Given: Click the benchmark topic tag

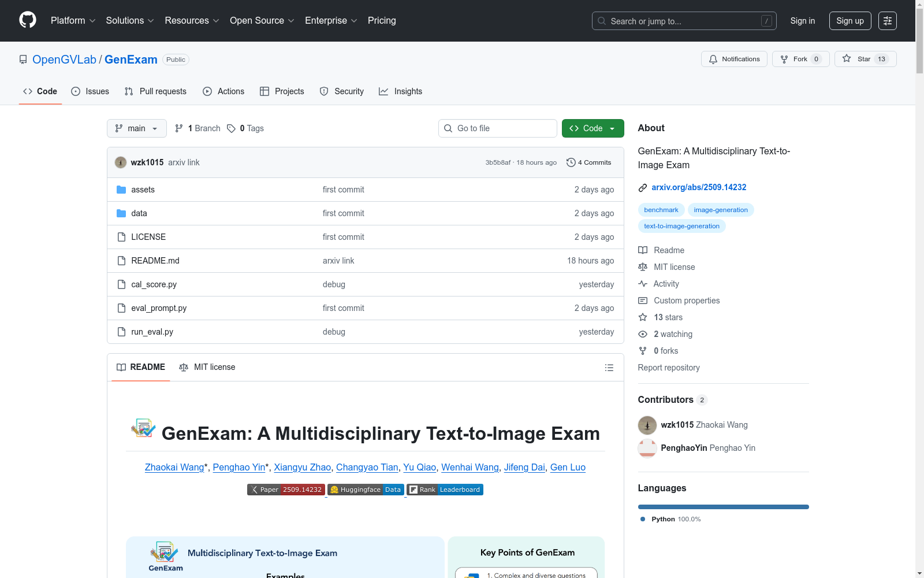Looking at the screenshot, I should [661, 210].
